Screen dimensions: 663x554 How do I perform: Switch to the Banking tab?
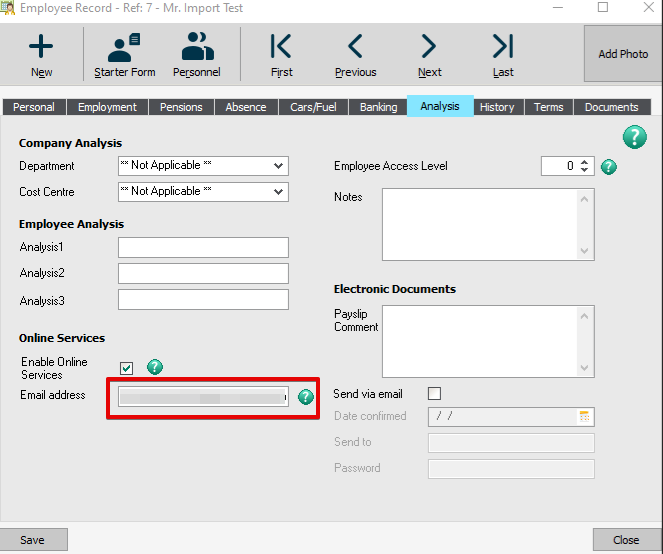(x=378, y=107)
